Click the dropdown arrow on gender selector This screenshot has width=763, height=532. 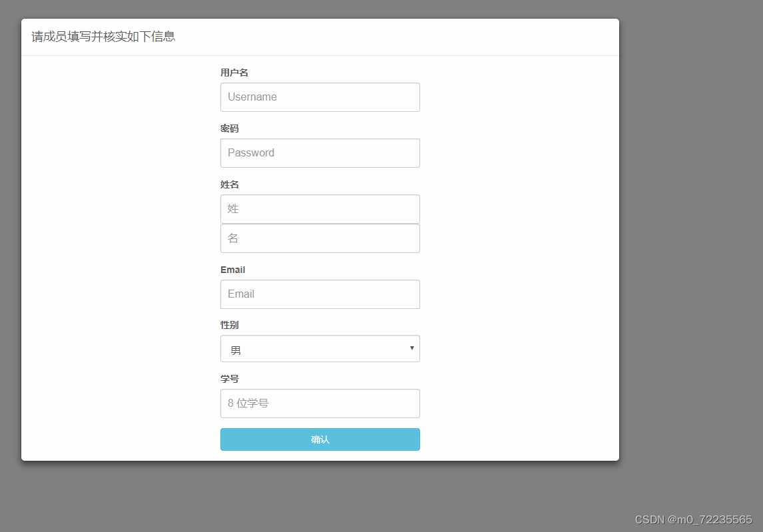412,348
